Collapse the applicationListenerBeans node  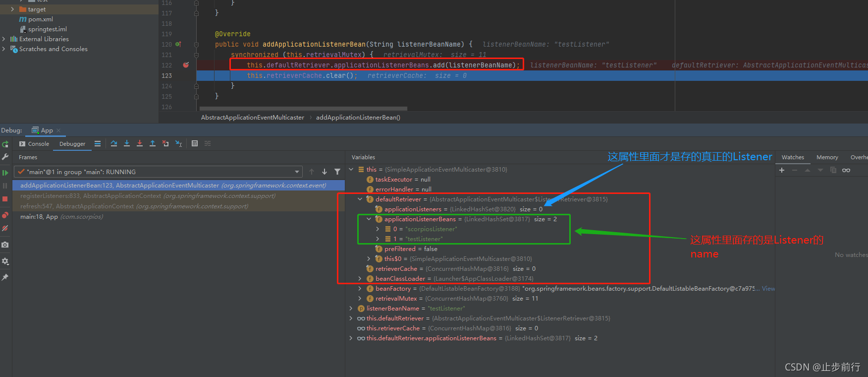click(x=369, y=219)
